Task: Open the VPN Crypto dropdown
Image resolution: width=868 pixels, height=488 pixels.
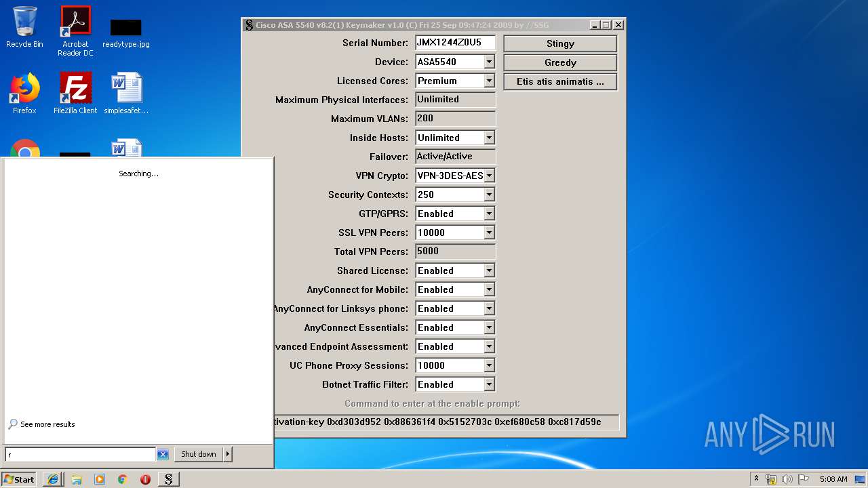Action: coord(490,176)
